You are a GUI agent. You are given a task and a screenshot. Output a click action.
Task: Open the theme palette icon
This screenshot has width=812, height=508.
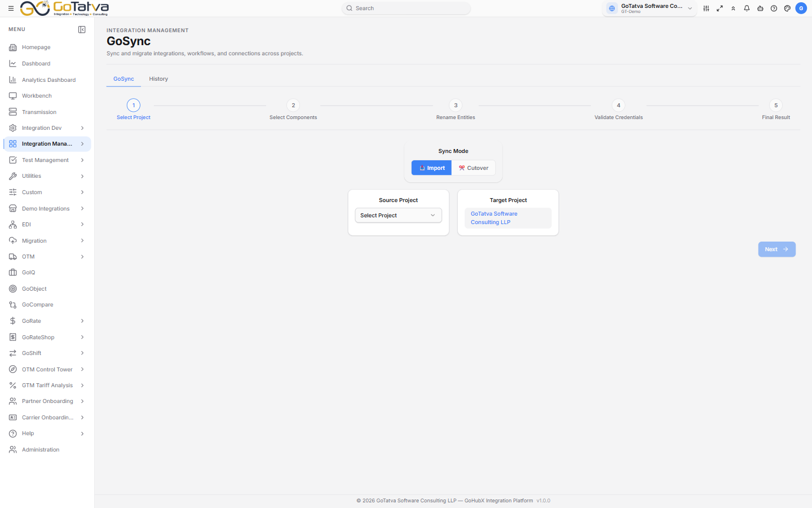coord(787,8)
